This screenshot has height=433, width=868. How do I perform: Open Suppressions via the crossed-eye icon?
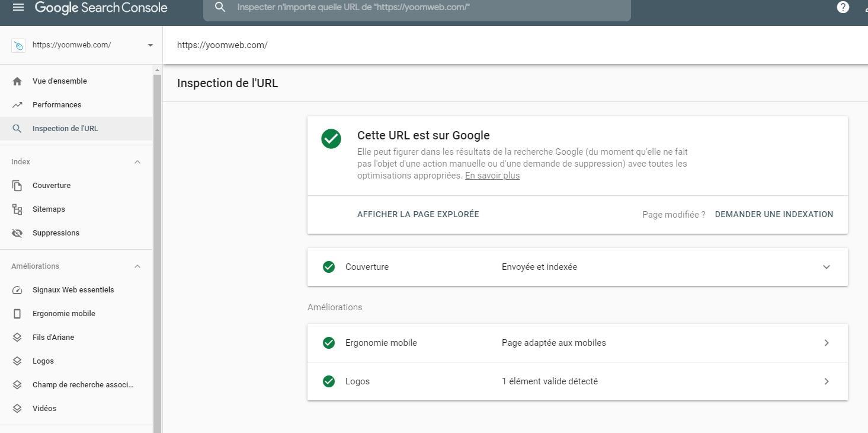(x=17, y=233)
